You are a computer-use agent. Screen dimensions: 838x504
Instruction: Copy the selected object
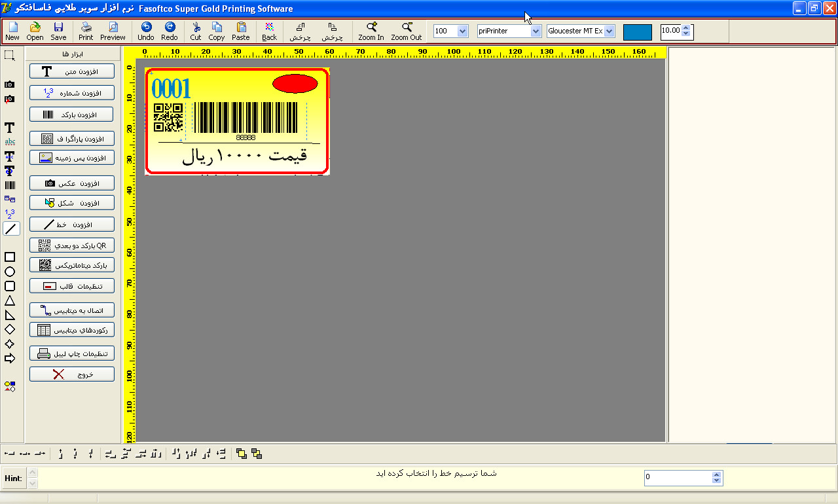217,31
